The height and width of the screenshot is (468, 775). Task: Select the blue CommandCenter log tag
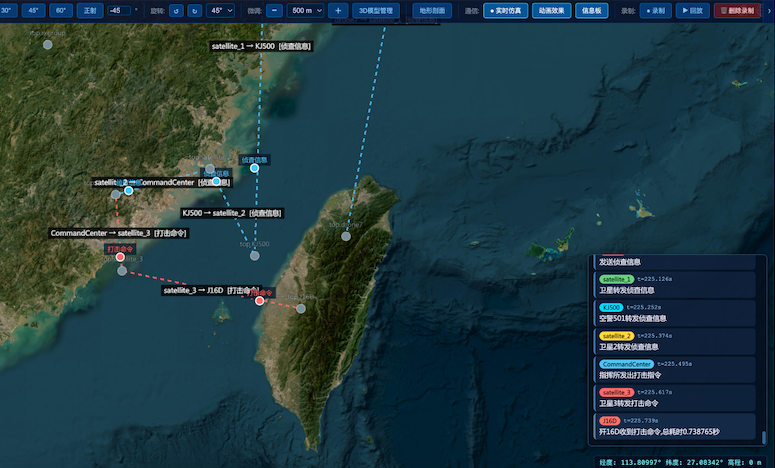coord(626,364)
